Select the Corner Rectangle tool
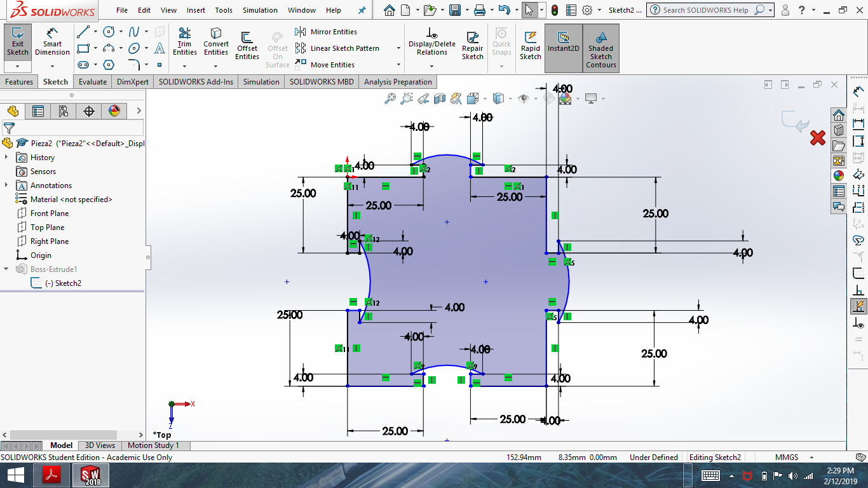 tap(83, 48)
